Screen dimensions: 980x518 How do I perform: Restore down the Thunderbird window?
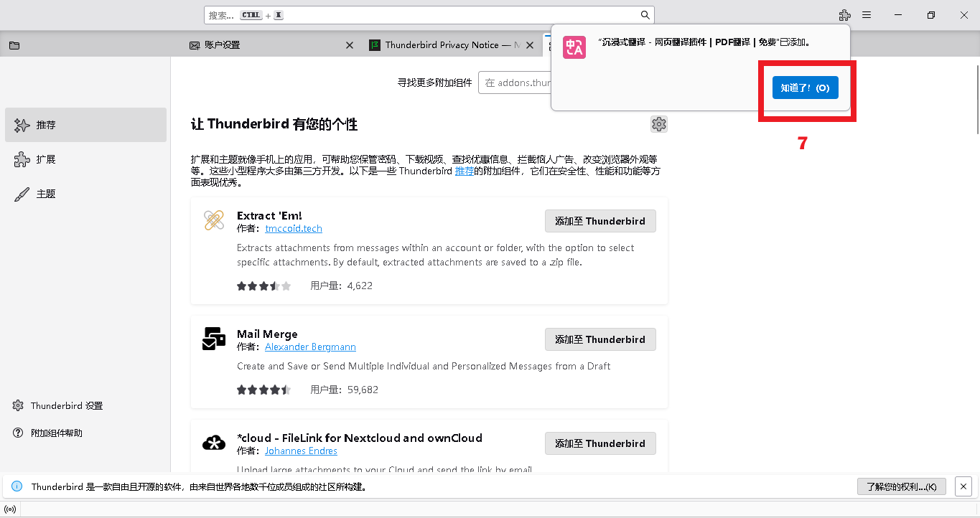[931, 15]
